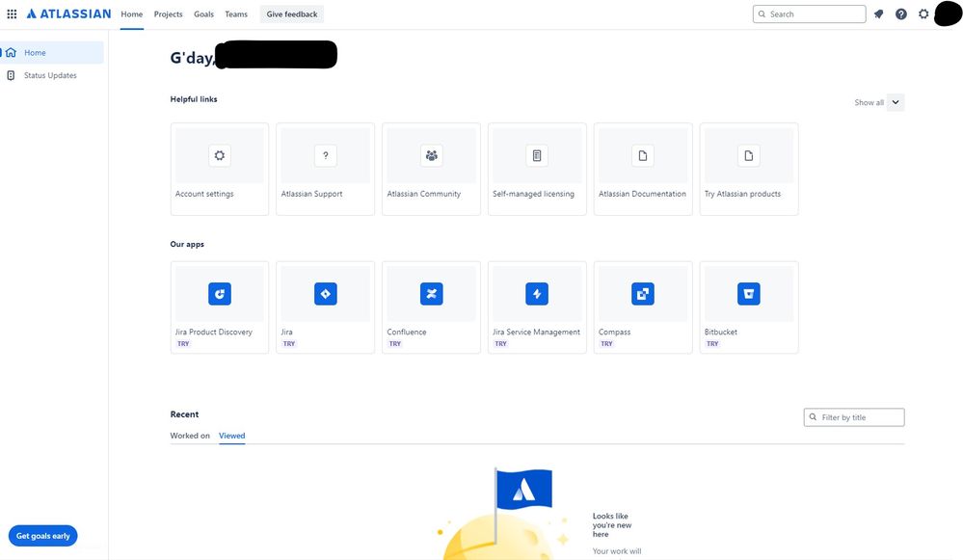
Task: Switch to the Worked on tab
Action: 189,435
